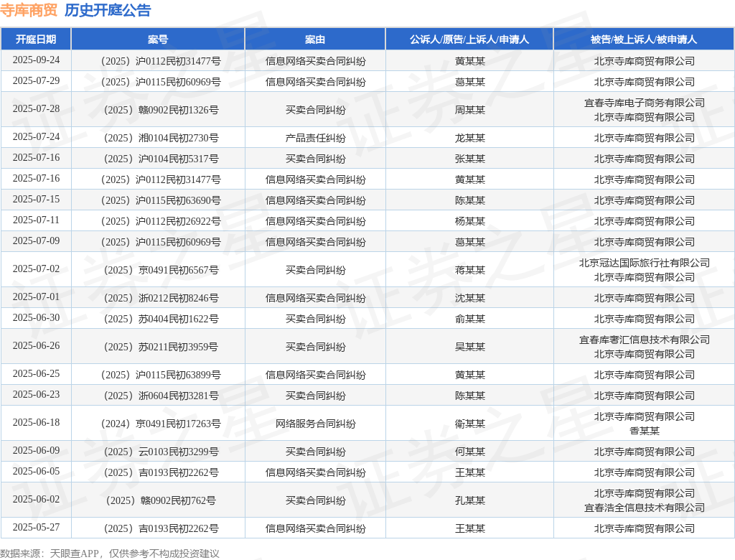This screenshot has height=560, width=735.
Task: Click date 2025-07-29
Action: pyautogui.click(x=36, y=80)
